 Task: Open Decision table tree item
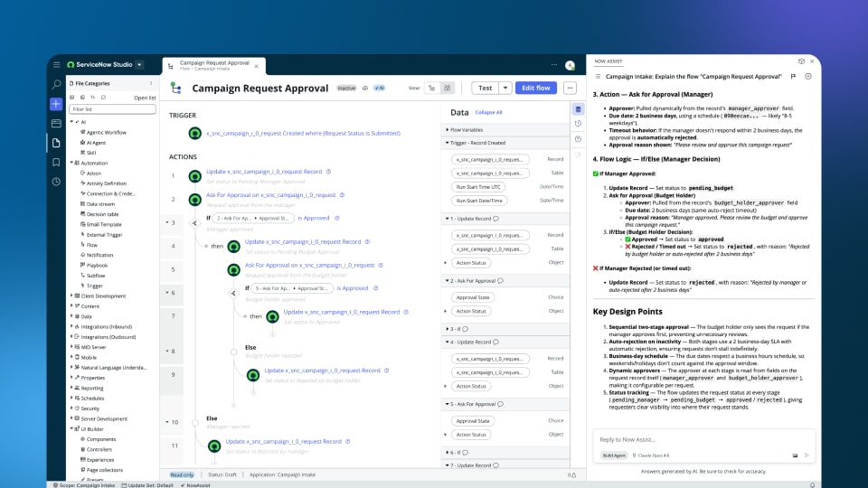coord(102,214)
